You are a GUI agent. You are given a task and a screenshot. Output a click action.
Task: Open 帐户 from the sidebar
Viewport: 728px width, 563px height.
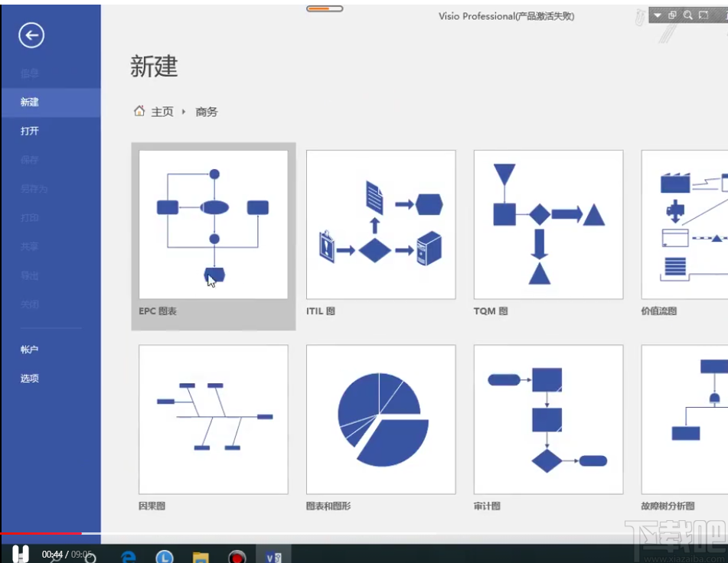[28, 350]
